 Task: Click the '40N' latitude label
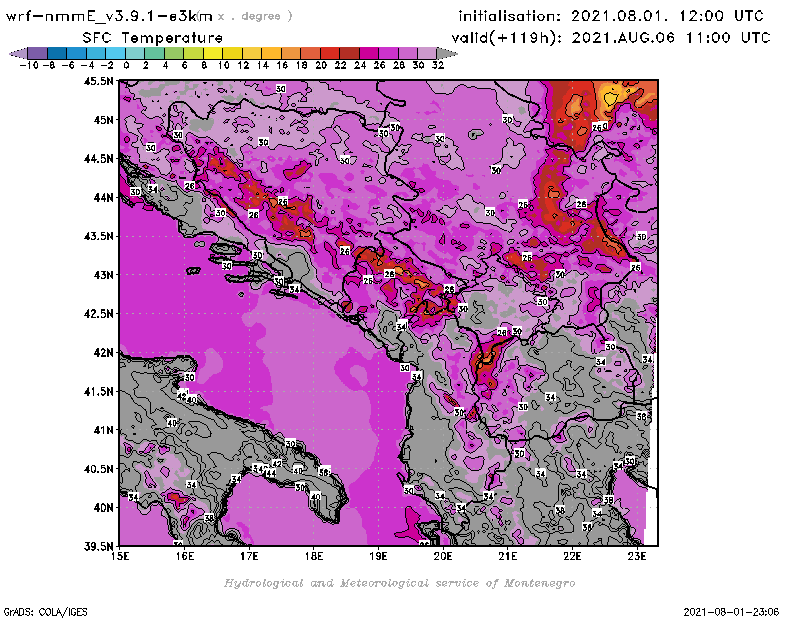pyautogui.click(x=103, y=508)
